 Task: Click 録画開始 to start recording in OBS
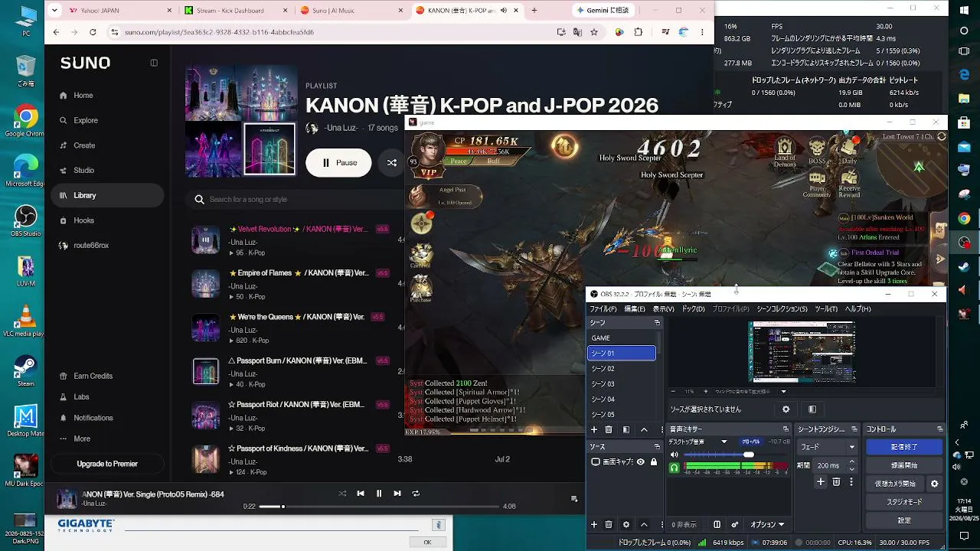pyautogui.click(x=904, y=465)
